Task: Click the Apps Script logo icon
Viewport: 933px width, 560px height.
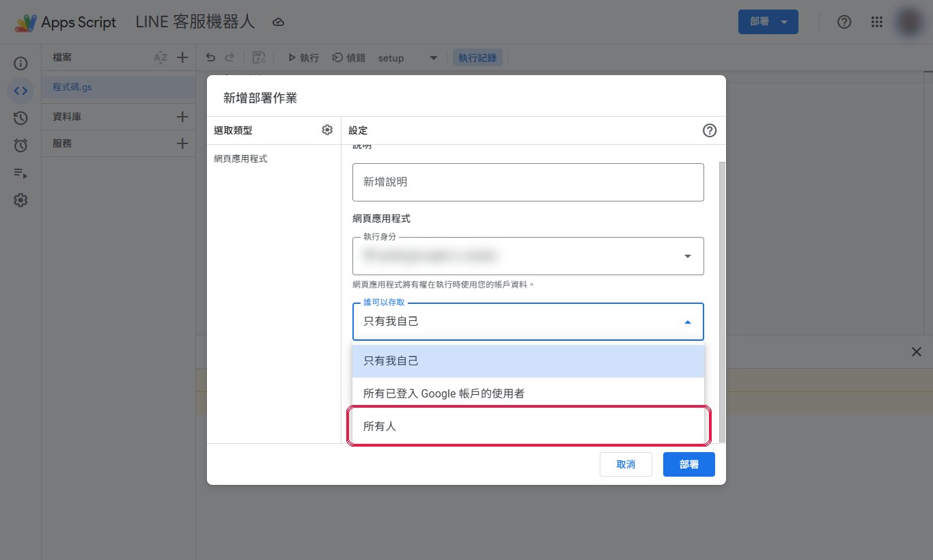Action: pyautogui.click(x=25, y=23)
